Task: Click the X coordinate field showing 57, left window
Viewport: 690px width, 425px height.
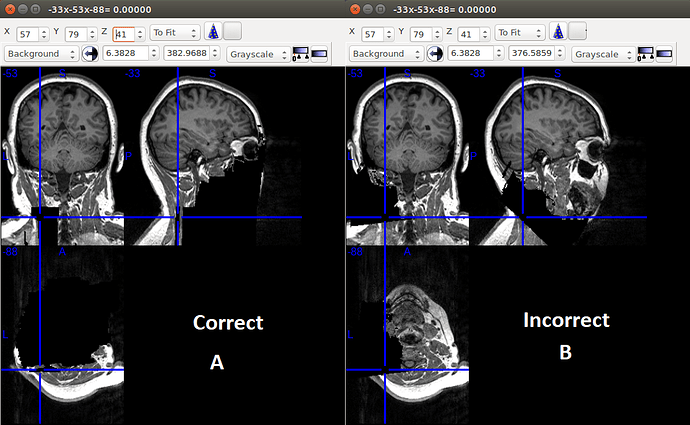Action: pos(27,34)
